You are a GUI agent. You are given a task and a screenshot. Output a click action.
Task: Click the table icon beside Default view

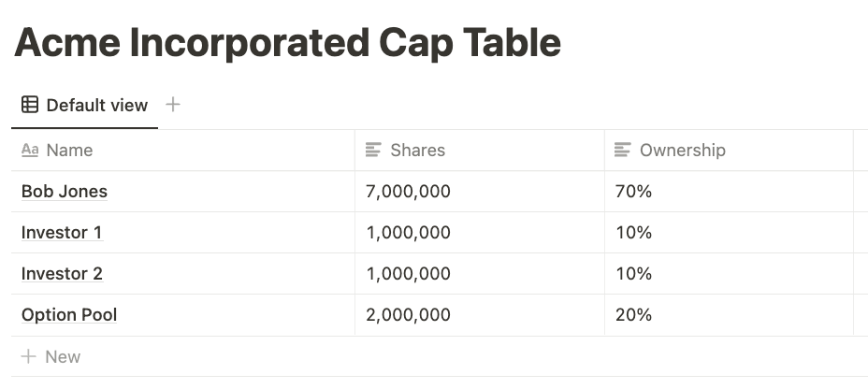click(x=30, y=105)
